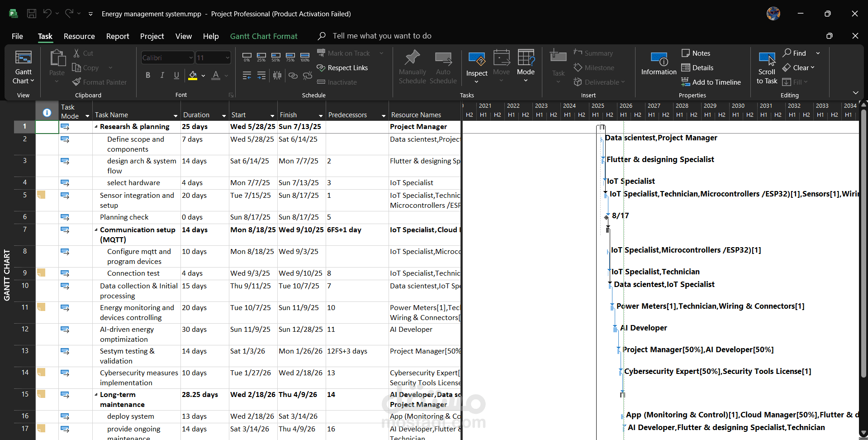Viewport: 868px width, 440px height.
Task: Toggle Bold formatting
Action: tap(148, 75)
